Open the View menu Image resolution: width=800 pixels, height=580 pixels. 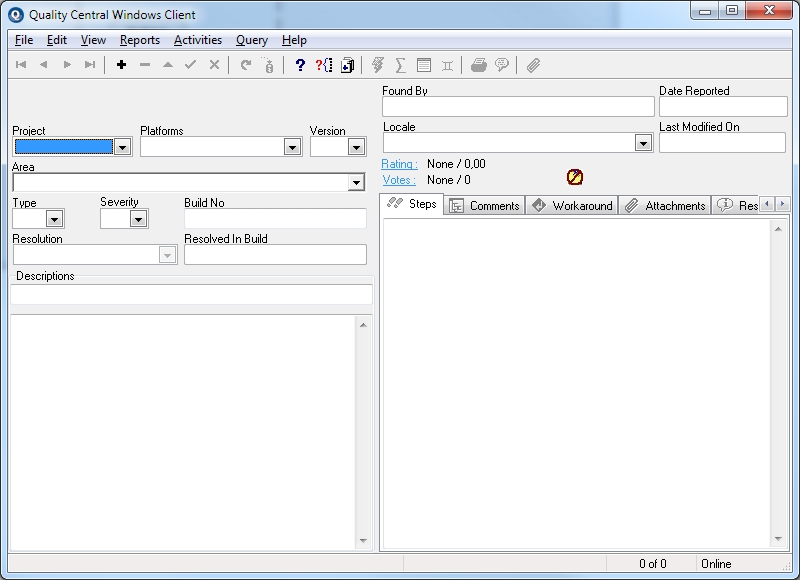[93, 40]
